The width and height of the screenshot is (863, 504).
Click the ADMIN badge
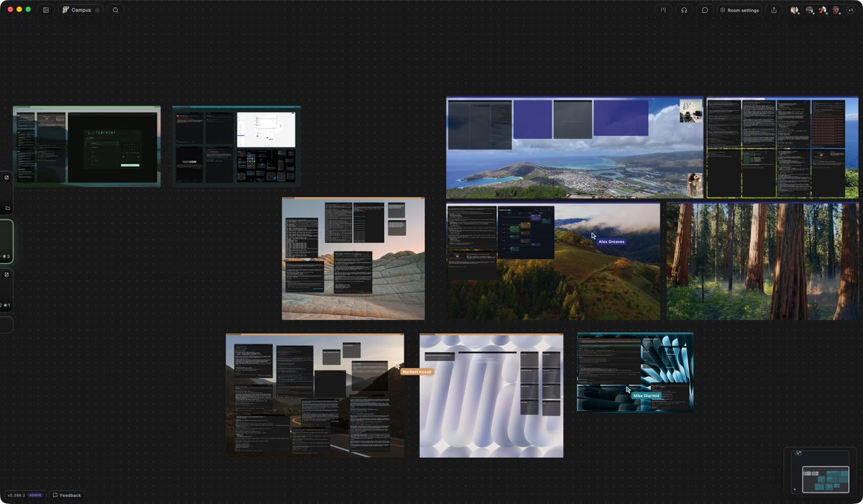point(35,495)
